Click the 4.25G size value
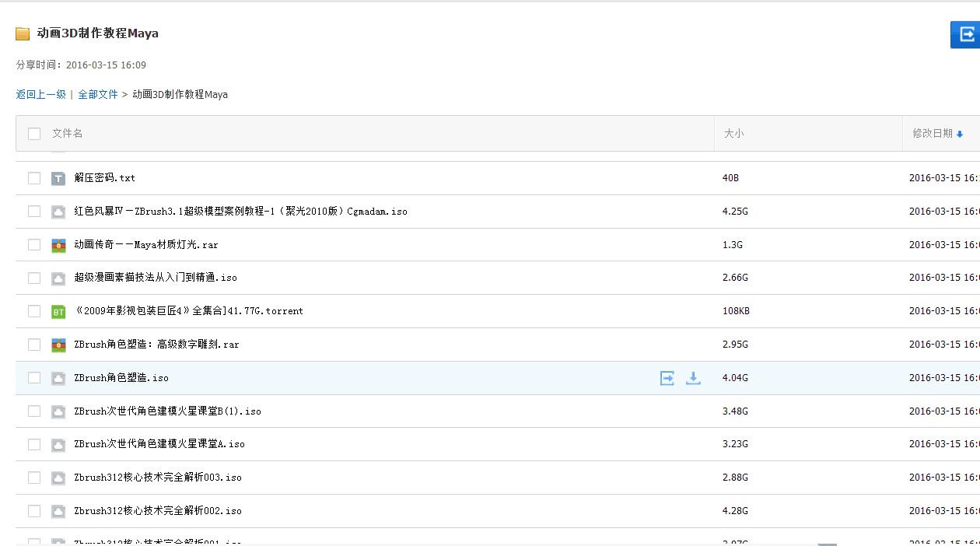980x546 pixels. click(735, 212)
